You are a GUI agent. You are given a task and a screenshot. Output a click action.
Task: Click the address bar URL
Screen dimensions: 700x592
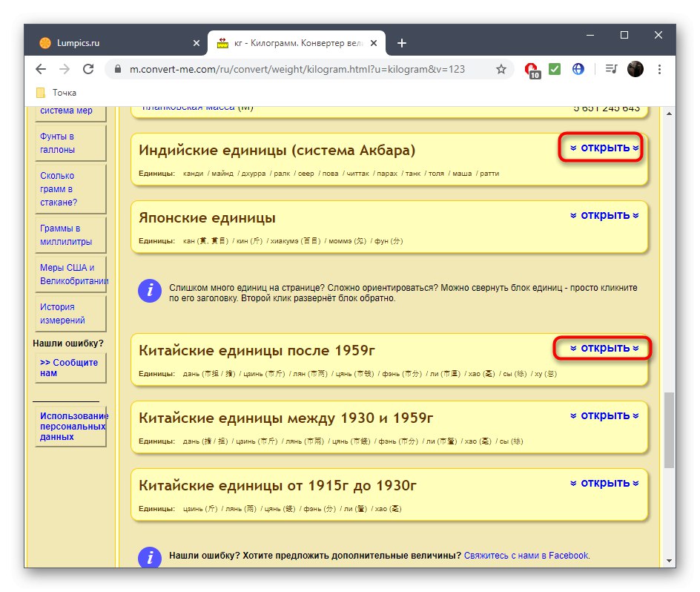pyautogui.click(x=297, y=69)
